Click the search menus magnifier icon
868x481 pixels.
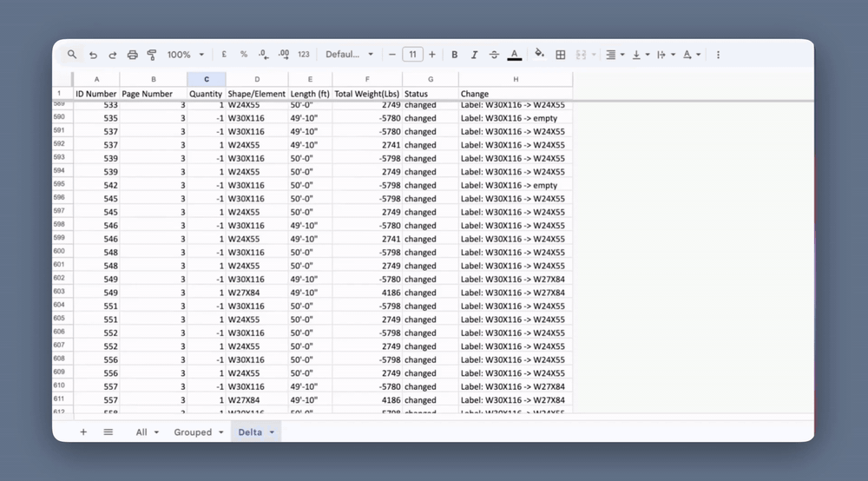pos(72,55)
